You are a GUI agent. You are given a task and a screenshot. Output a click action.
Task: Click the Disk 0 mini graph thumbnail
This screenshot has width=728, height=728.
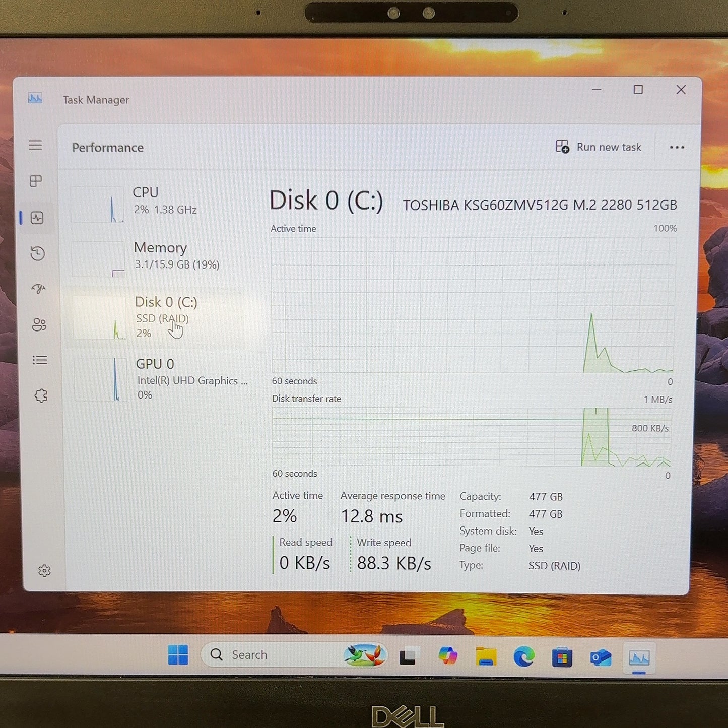click(x=99, y=318)
